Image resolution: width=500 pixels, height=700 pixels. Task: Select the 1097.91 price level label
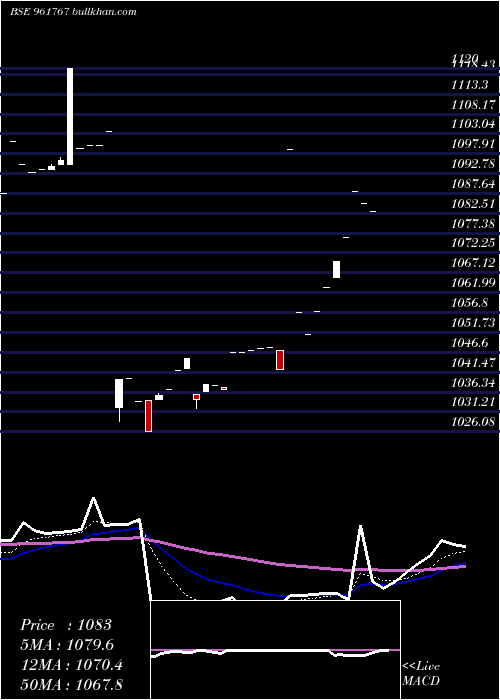473,144
